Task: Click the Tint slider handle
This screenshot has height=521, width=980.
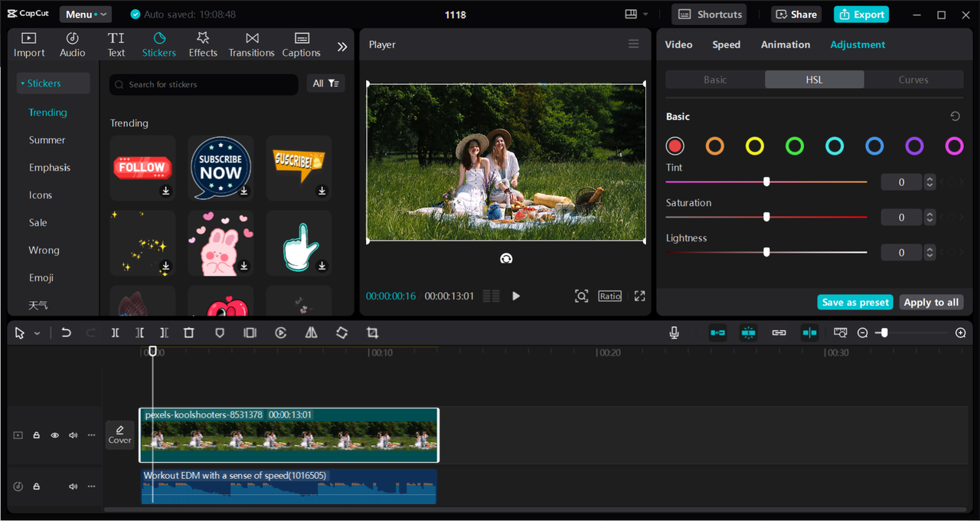Action: tap(766, 182)
